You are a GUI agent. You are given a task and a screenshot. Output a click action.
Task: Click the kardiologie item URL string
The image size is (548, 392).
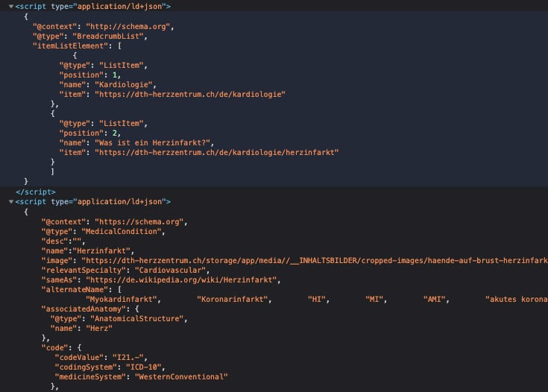(x=189, y=94)
